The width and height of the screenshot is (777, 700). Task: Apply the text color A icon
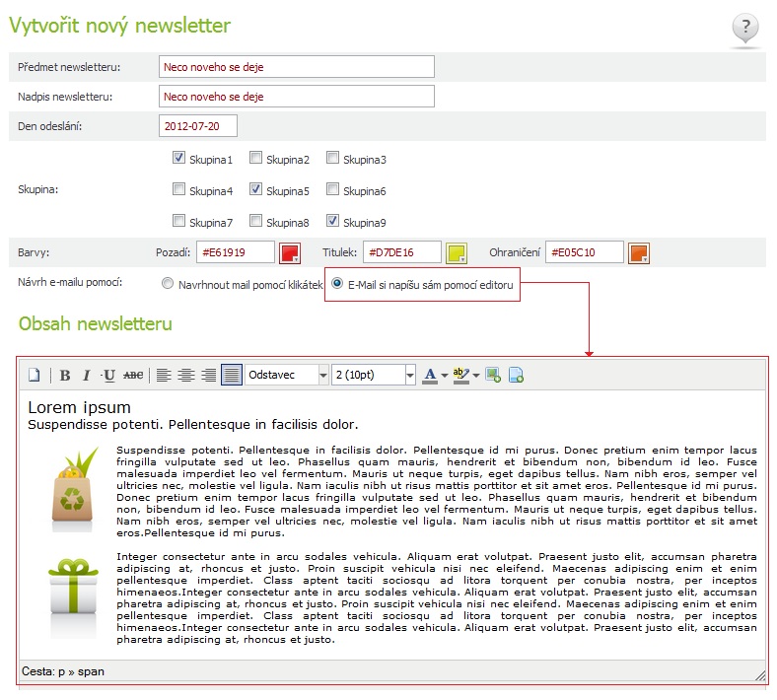coord(430,375)
